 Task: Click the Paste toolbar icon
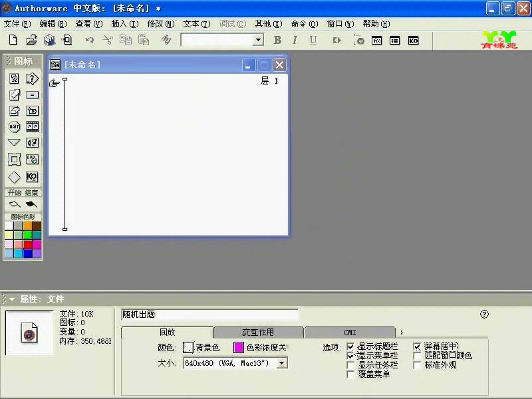[x=144, y=40]
